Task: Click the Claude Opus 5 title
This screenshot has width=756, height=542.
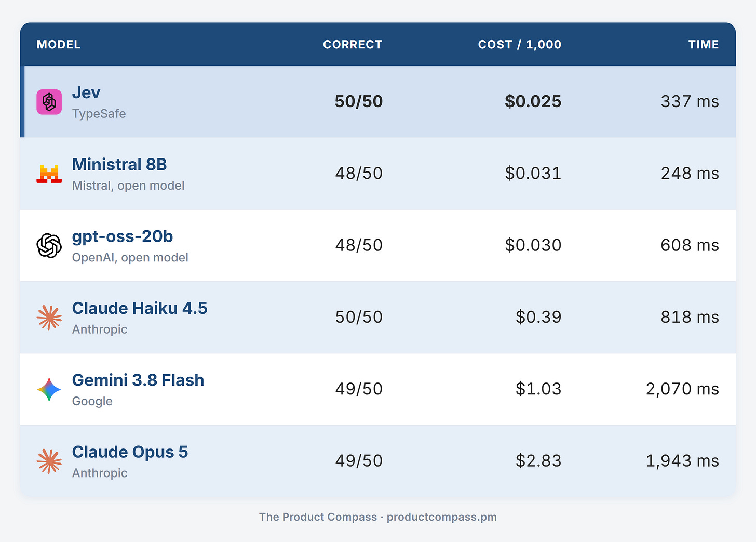Action: [130, 452]
